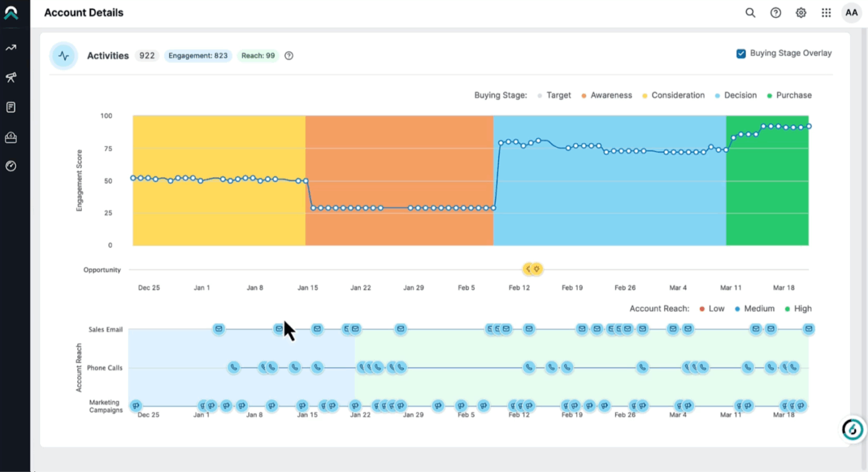Click the Activities pulse icon near the header
Viewport: 868px width, 472px height.
(64, 55)
